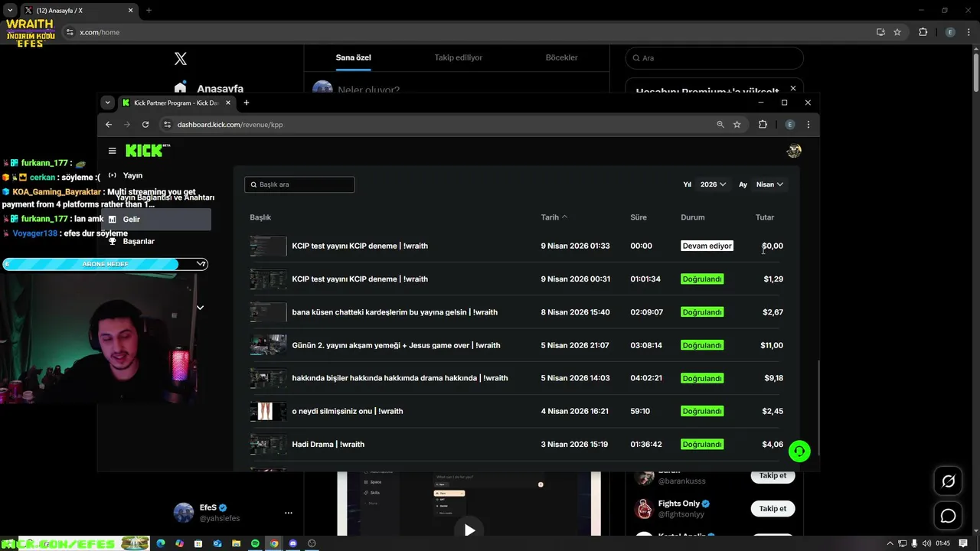Open Discord from the taskbar

point(292,543)
